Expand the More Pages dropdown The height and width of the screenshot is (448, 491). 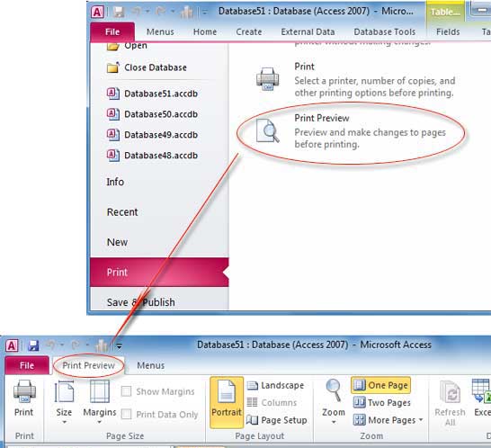388,420
